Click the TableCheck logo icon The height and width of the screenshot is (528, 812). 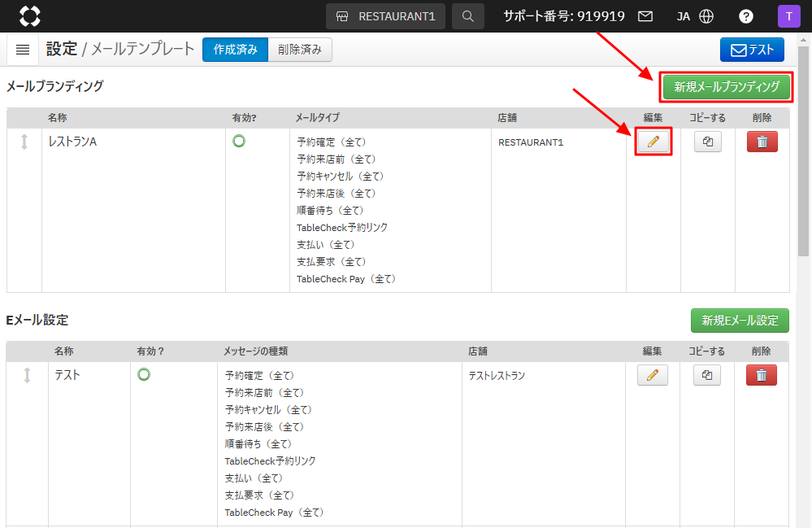(x=29, y=16)
